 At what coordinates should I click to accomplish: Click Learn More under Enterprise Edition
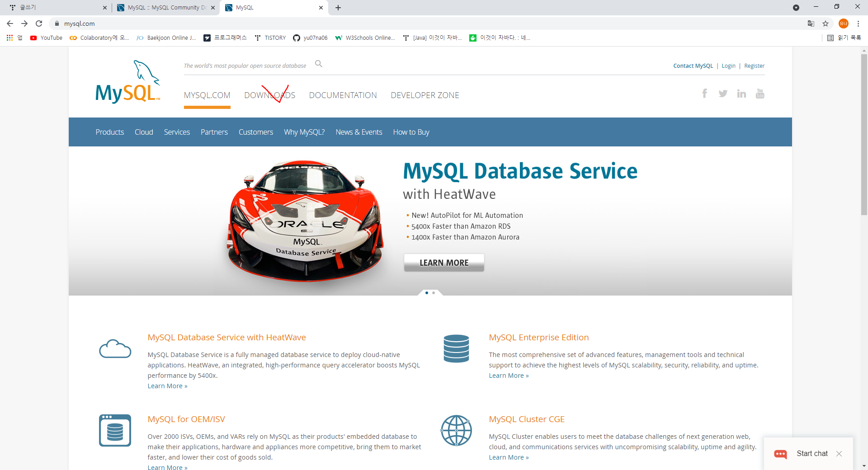click(x=509, y=376)
